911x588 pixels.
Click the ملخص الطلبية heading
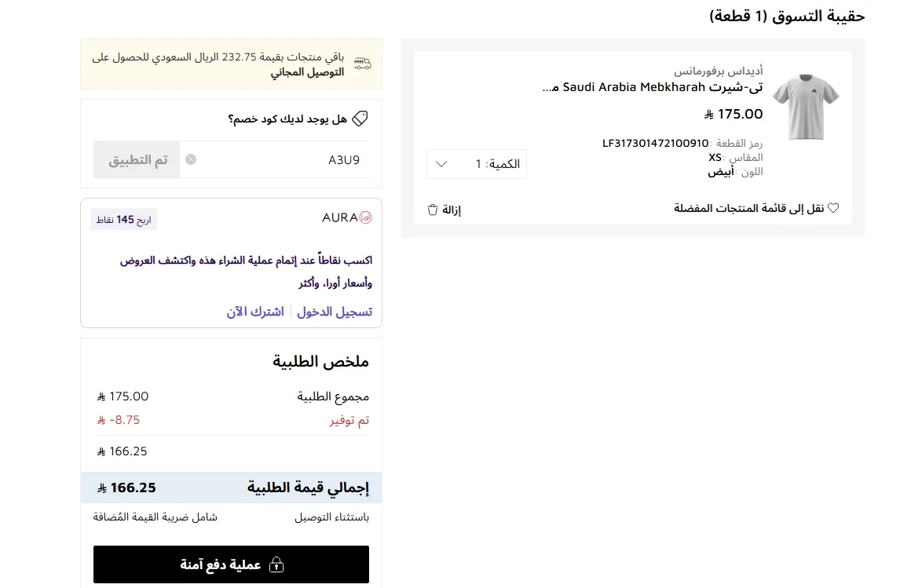tap(320, 361)
